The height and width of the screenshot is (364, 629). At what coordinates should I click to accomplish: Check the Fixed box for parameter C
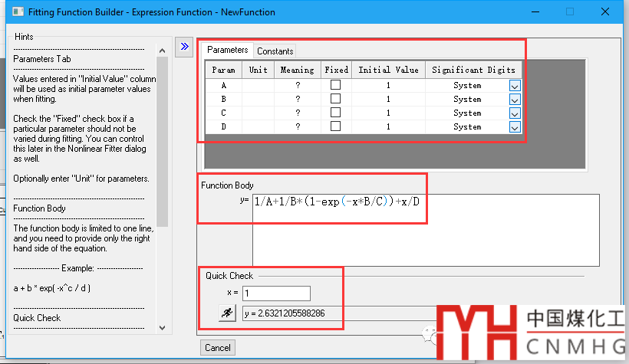(335, 112)
